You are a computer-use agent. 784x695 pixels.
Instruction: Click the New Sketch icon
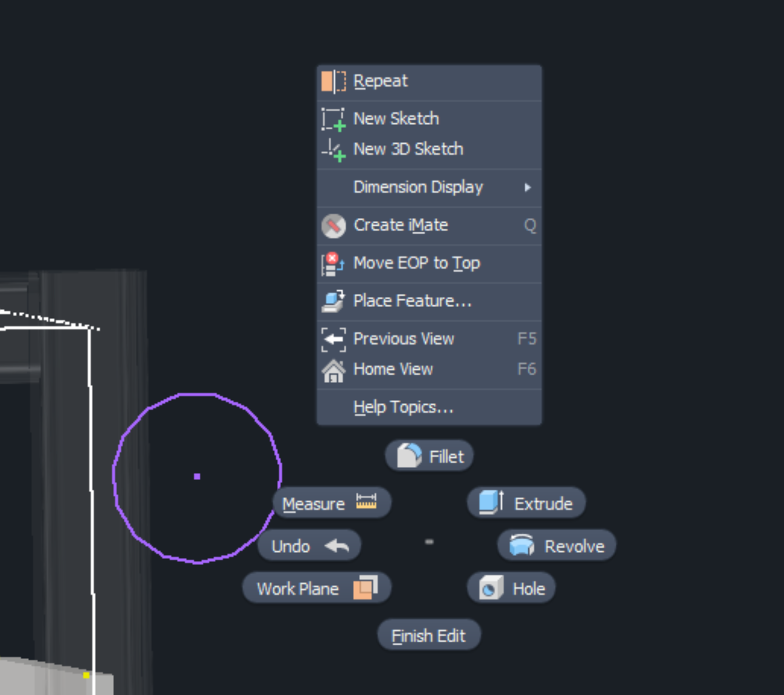(x=333, y=119)
